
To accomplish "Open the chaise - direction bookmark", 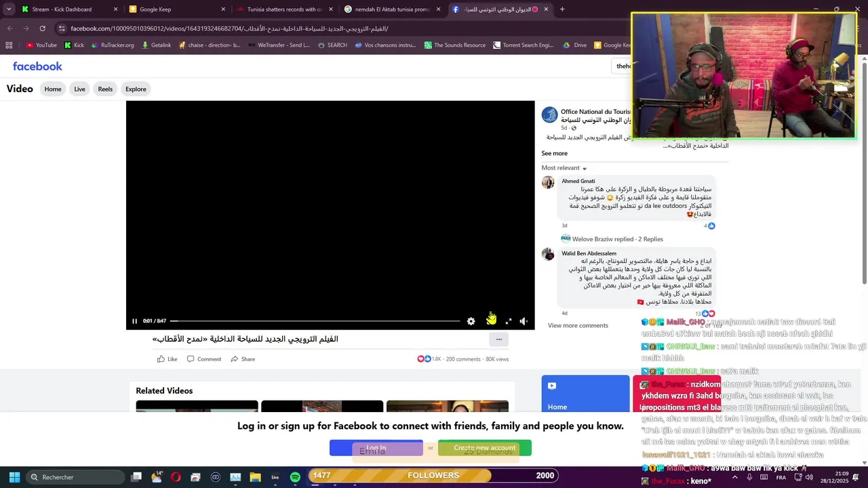I will point(210,45).
